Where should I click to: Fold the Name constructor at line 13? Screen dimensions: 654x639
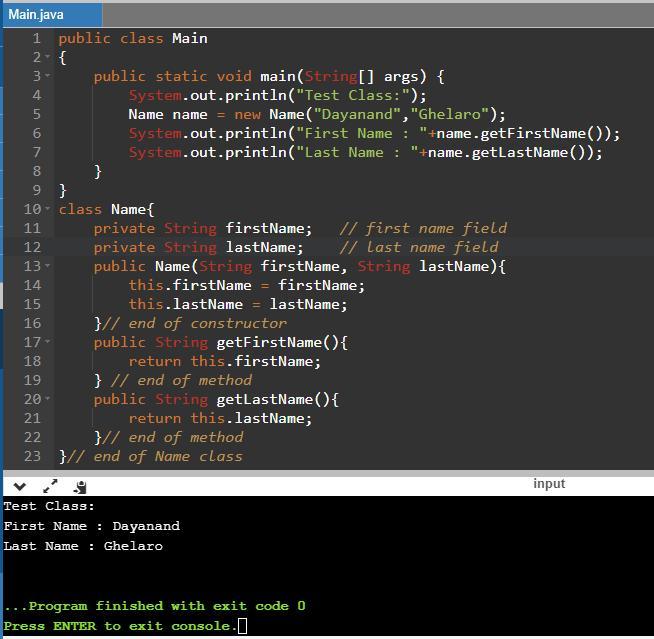click(x=48, y=267)
